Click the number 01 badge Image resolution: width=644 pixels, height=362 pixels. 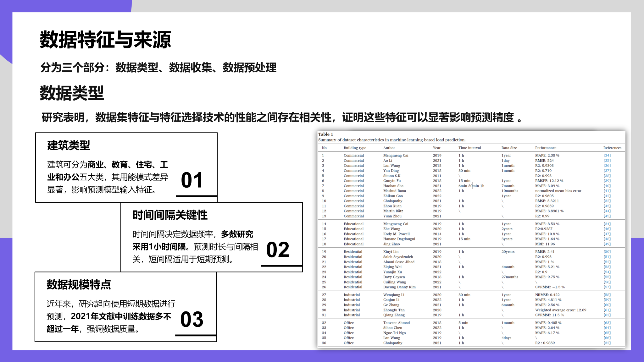192,180
